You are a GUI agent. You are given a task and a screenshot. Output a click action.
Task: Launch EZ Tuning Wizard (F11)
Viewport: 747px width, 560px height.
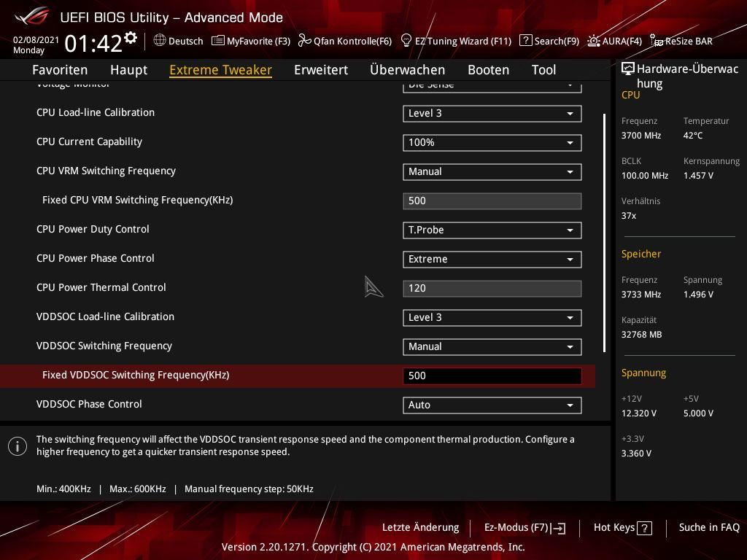click(457, 41)
